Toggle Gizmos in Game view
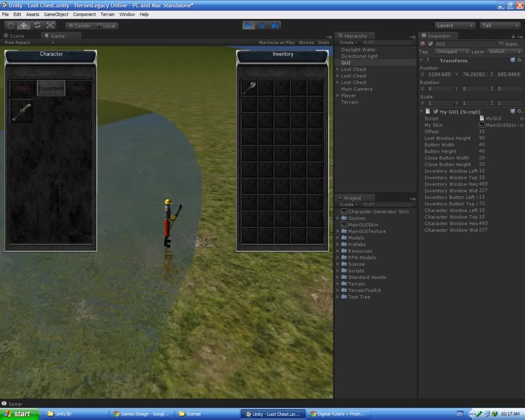Image resolution: width=525 pixels, height=420 pixels. (x=307, y=43)
